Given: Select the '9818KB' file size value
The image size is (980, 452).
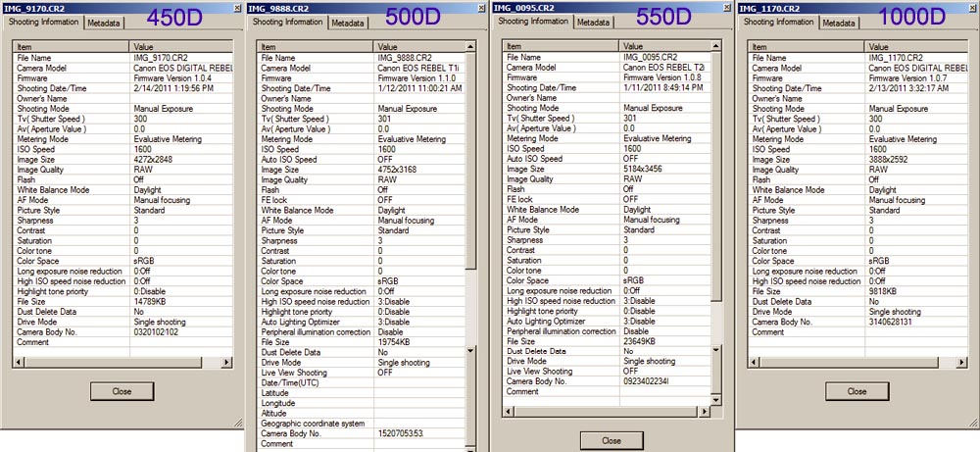Looking at the screenshot, I should point(883,291).
